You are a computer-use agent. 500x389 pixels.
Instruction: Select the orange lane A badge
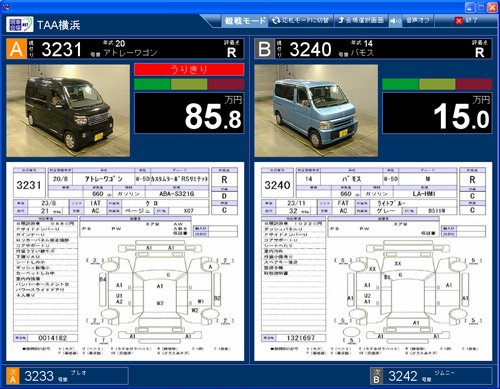click(x=16, y=49)
